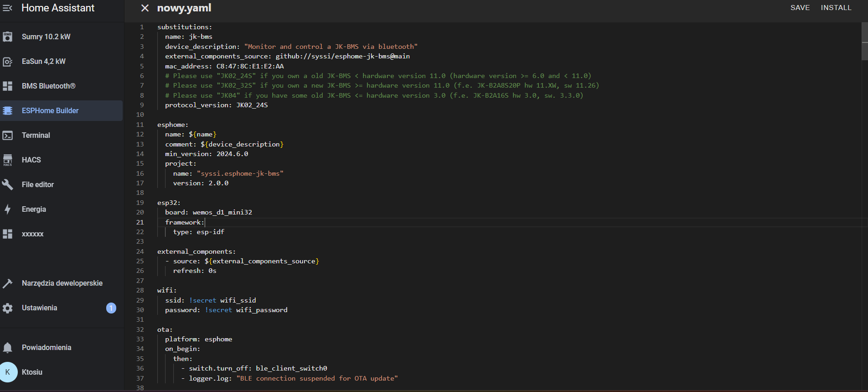Click the Terminal console icon
868x392 pixels.
(x=7, y=135)
